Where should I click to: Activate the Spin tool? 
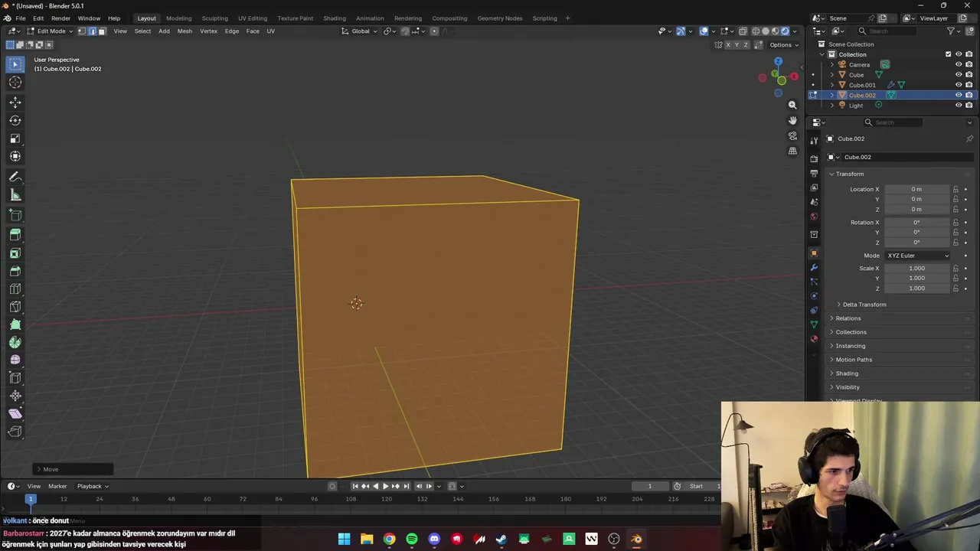point(15,343)
